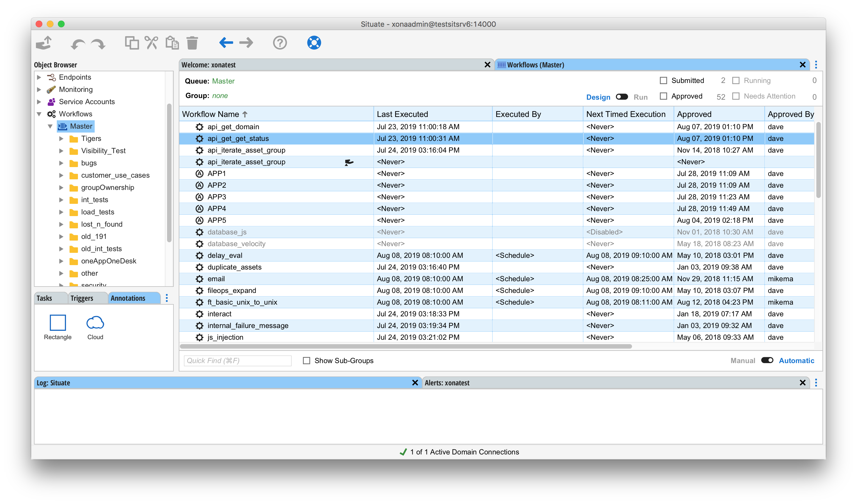Click the blue back navigation arrow
Screen dimensions: 857x504
(x=226, y=43)
